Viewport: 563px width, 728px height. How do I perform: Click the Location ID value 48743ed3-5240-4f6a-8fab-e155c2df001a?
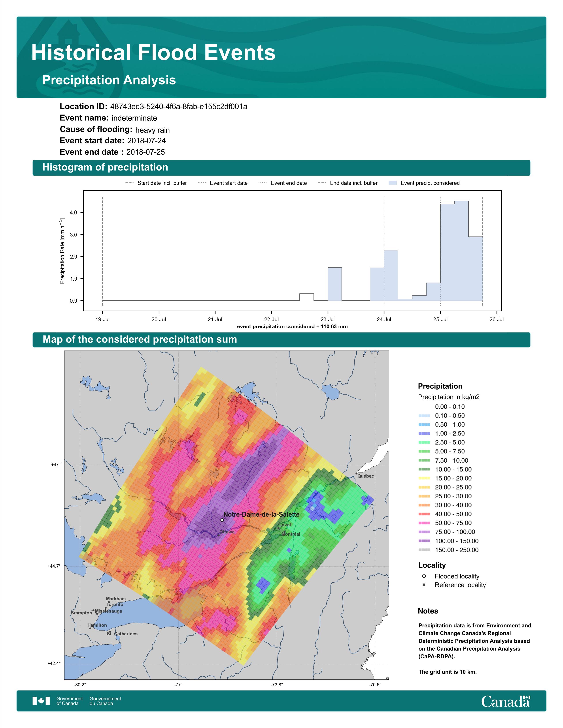pos(179,107)
